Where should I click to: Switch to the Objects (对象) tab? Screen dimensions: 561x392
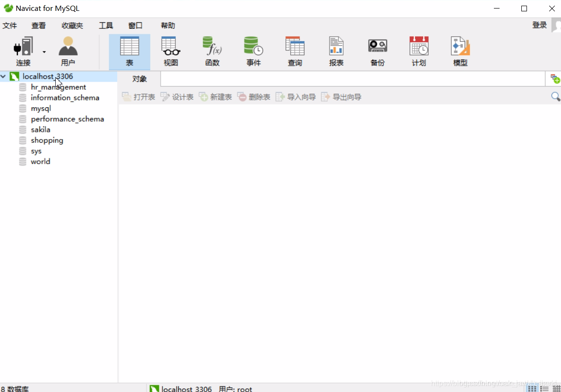pyautogui.click(x=139, y=79)
